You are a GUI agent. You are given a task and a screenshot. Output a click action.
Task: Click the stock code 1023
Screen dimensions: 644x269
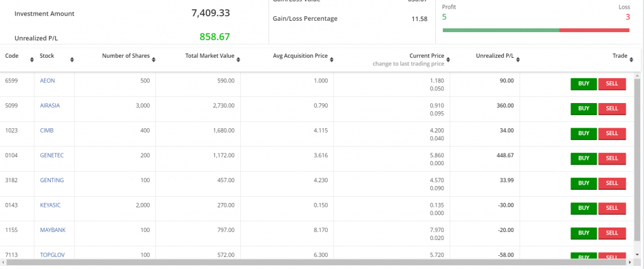coord(11,131)
